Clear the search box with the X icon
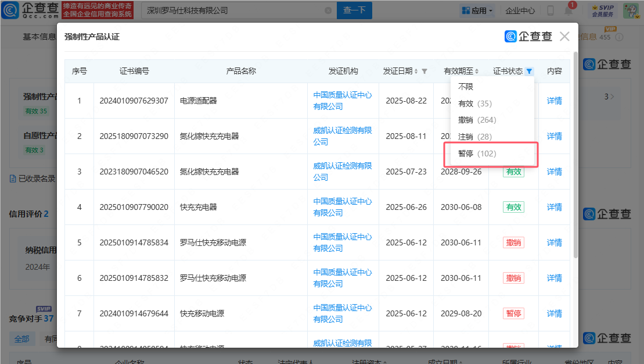Viewport: 644px width, 364px height. click(328, 10)
